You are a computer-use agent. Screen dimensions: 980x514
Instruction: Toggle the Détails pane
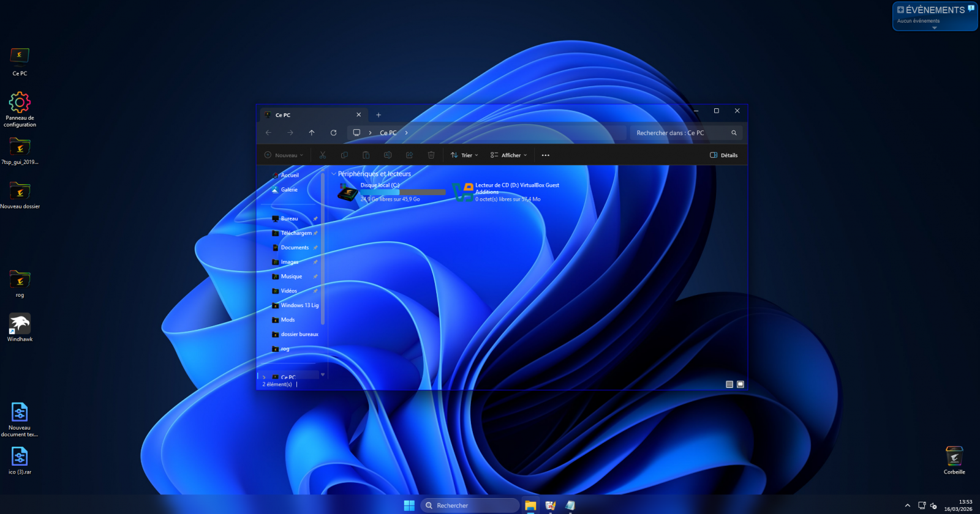723,155
